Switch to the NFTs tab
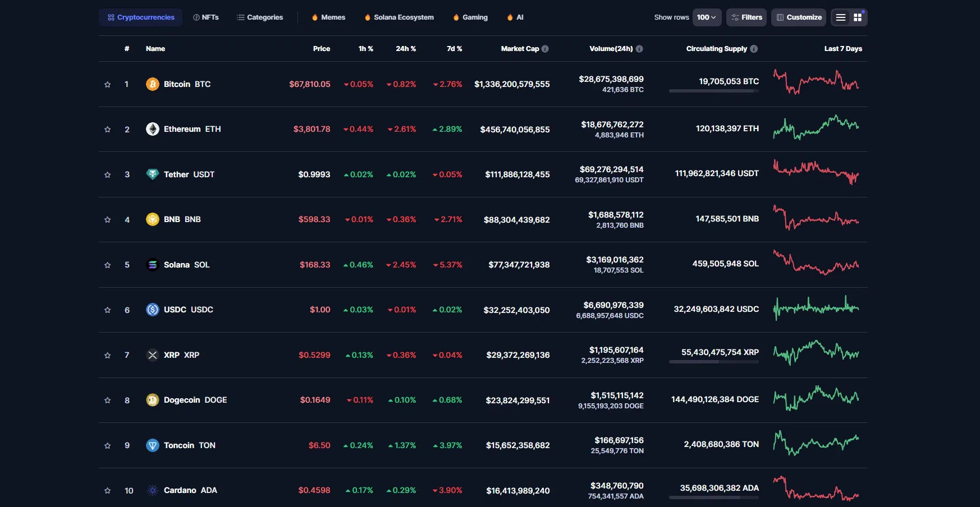The image size is (980, 507). pos(206,17)
